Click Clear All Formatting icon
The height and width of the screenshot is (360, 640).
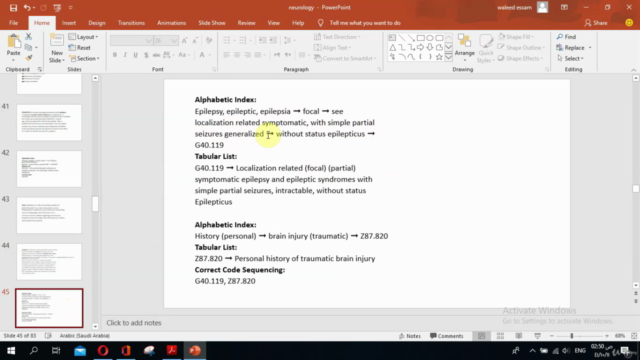click(x=209, y=40)
